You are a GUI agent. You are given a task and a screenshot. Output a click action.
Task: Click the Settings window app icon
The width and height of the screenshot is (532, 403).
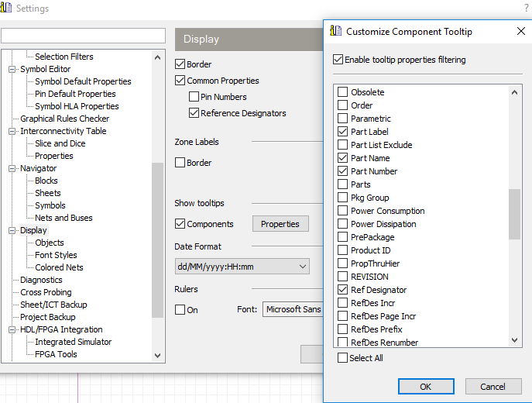coord(5,8)
